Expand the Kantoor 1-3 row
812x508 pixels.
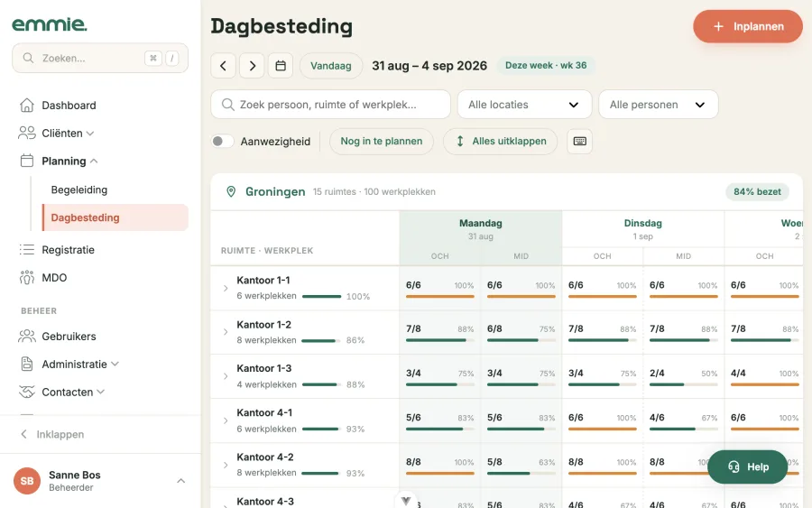[x=226, y=376]
